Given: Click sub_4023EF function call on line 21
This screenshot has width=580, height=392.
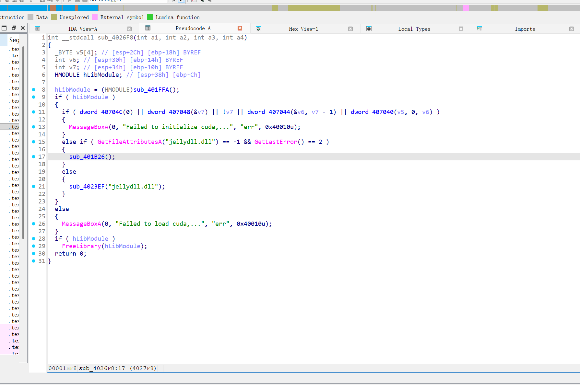Looking at the screenshot, I should [x=87, y=187].
